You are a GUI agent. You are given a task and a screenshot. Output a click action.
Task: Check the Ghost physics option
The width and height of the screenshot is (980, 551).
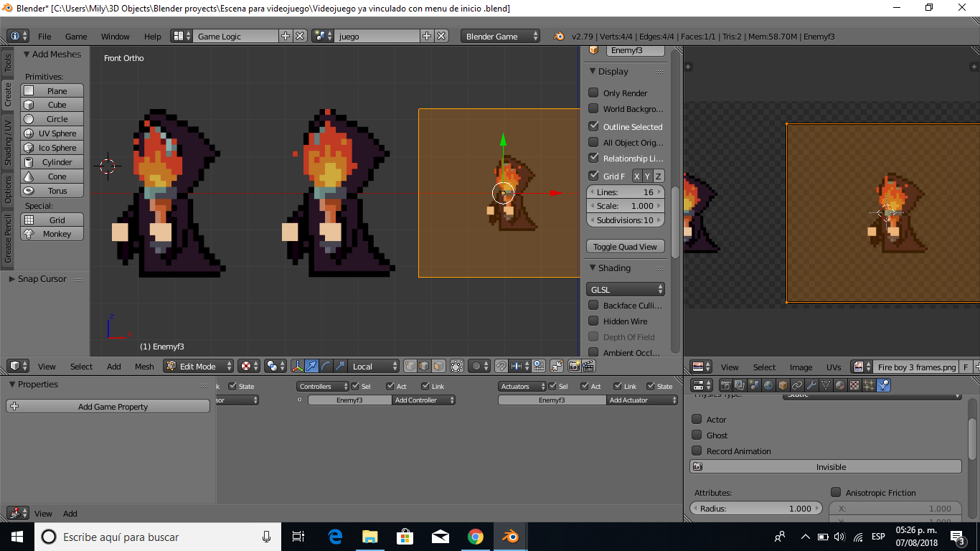tap(697, 435)
